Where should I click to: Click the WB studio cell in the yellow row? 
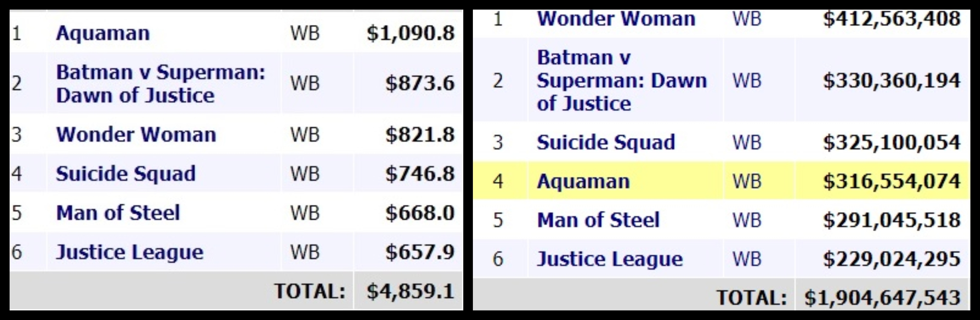pos(747,181)
